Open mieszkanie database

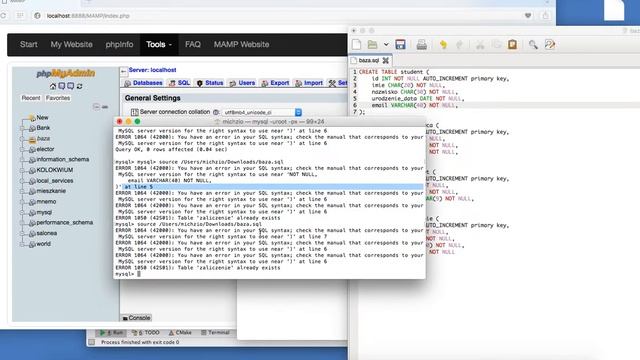51,191
